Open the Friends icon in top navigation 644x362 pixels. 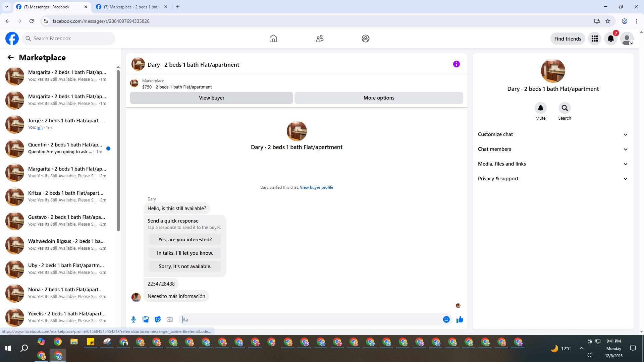(x=320, y=39)
